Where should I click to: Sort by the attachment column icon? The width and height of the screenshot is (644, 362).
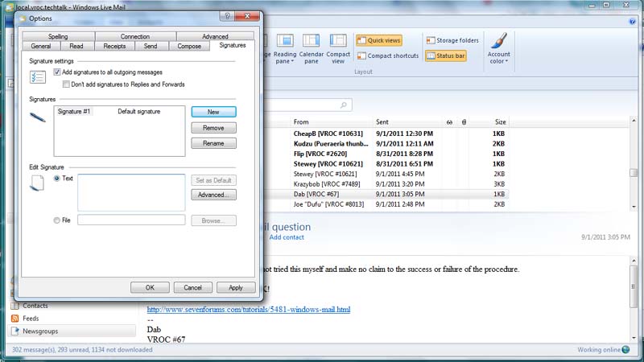464,122
